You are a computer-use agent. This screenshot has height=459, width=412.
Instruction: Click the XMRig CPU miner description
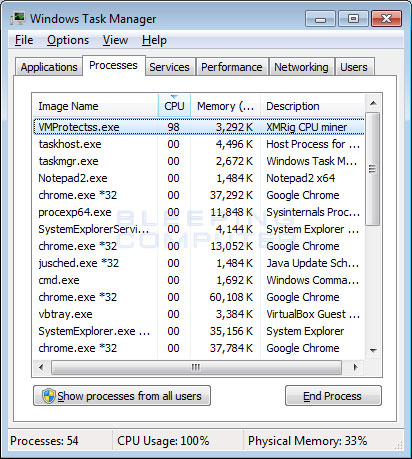(307, 127)
